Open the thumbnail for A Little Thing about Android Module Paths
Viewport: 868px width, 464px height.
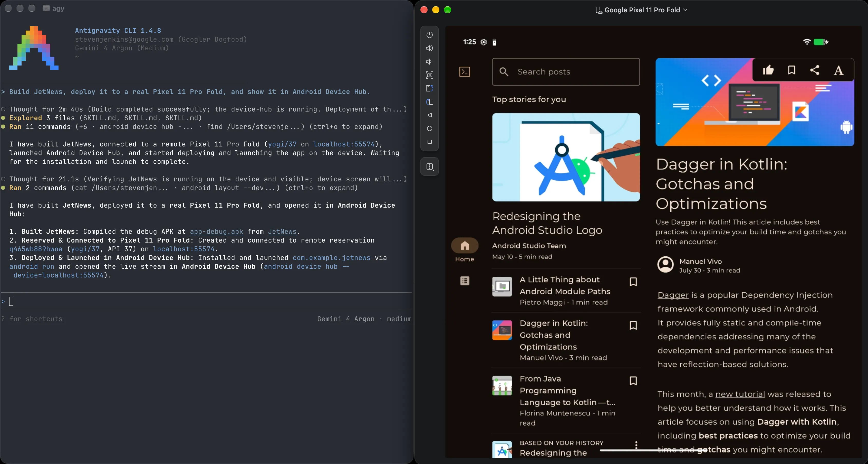tap(502, 287)
